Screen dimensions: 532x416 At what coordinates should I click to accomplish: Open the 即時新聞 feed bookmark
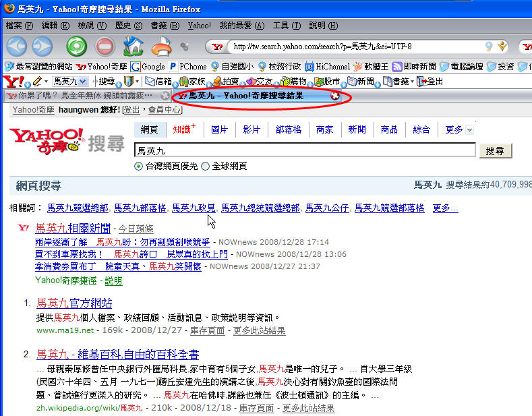click(x=414, y=67)
